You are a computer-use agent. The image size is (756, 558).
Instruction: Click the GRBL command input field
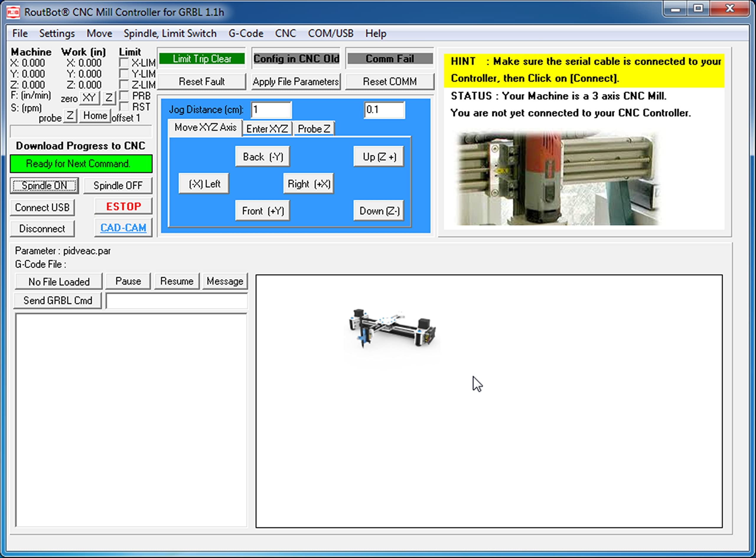tap(177, 301)
